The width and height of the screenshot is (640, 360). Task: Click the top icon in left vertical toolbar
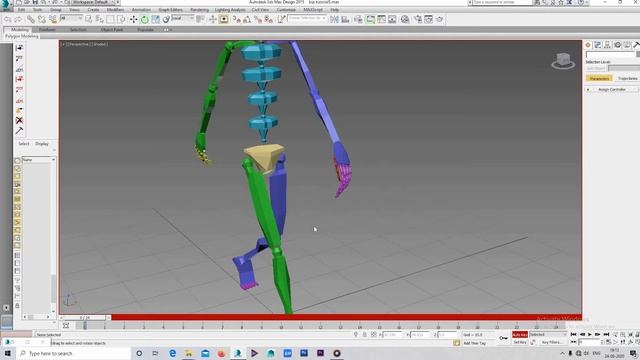coord(19,48)
